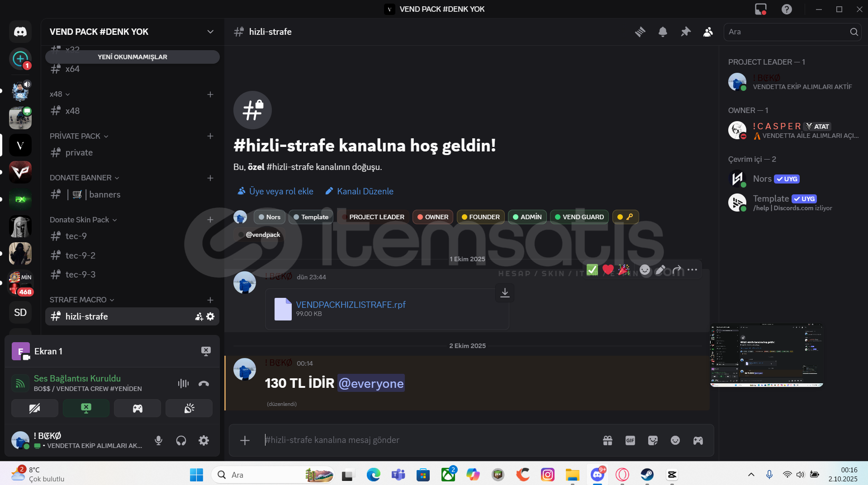The image size is (868, 485).
Task: Toggle microphone mute in user panel
Action: click(x=158, y=440)
